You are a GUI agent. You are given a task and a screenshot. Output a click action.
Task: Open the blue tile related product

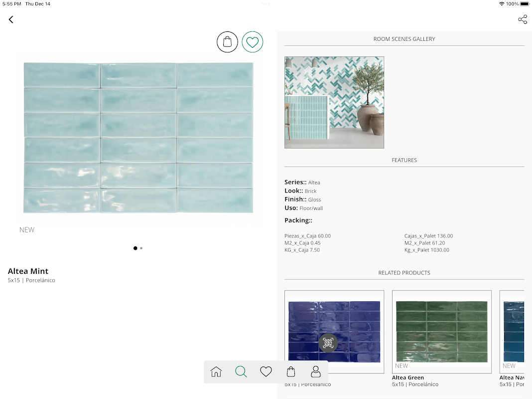click(x=334, y=332)
